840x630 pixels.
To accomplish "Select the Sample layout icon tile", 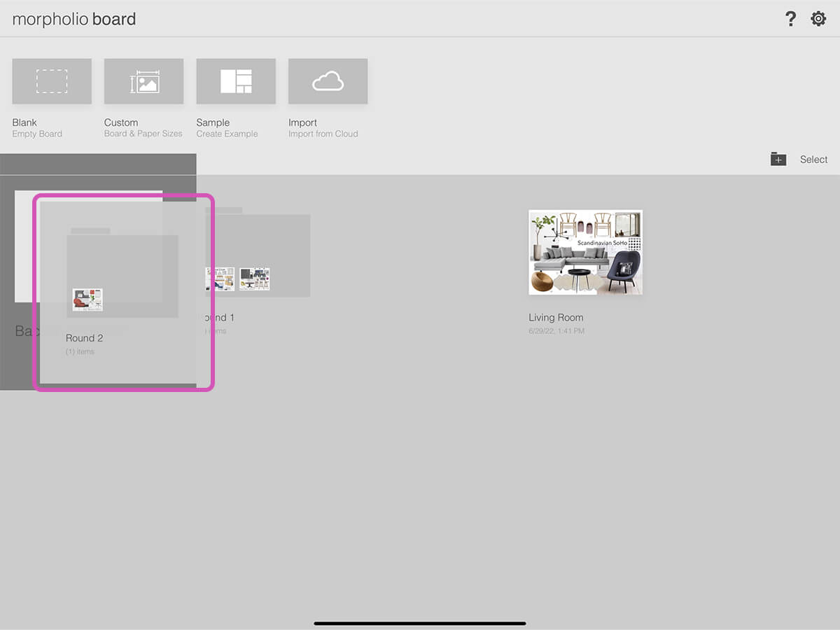I will tap(236, 81).
